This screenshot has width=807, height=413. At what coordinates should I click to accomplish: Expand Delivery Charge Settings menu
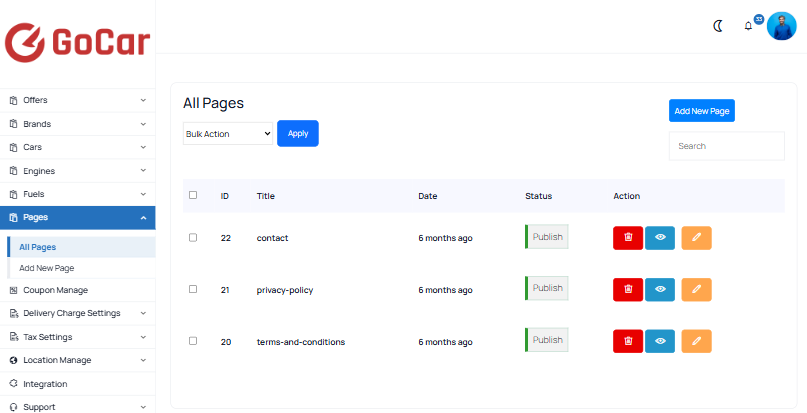77,313
